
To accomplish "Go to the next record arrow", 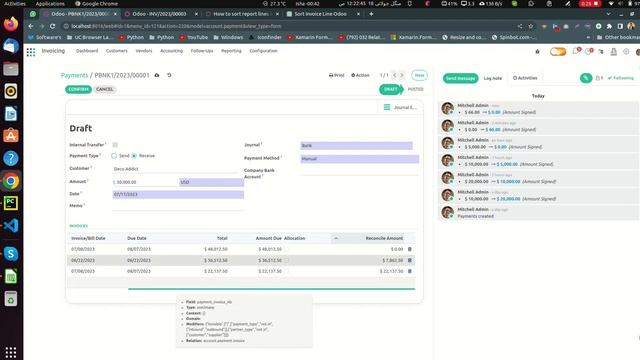I will point(402,75).
